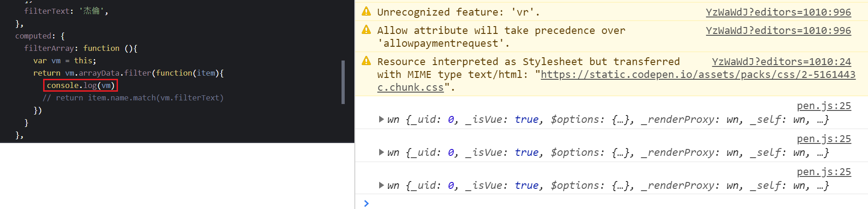
Task: Click the warning icon beside 'Unrecognized feature: vr'
Action: pos(366,11)
